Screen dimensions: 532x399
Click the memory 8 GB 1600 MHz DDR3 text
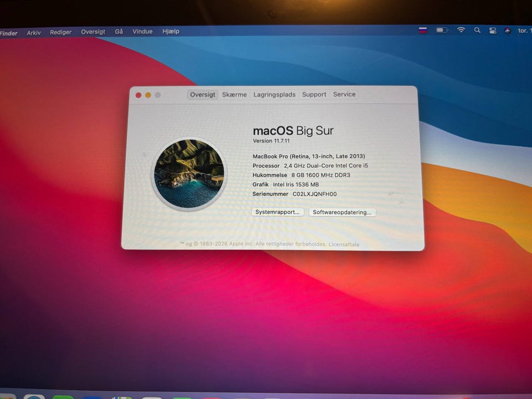[x=321, y=175]
